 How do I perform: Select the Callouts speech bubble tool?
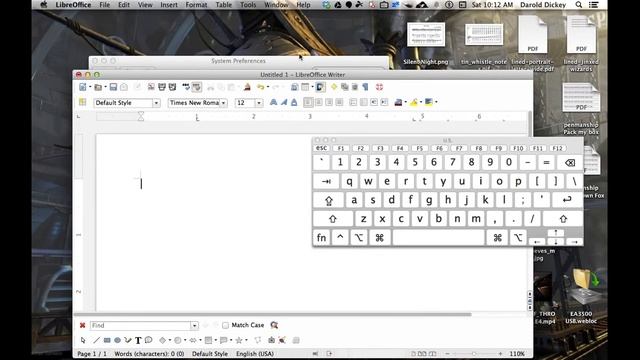point(149,340)
